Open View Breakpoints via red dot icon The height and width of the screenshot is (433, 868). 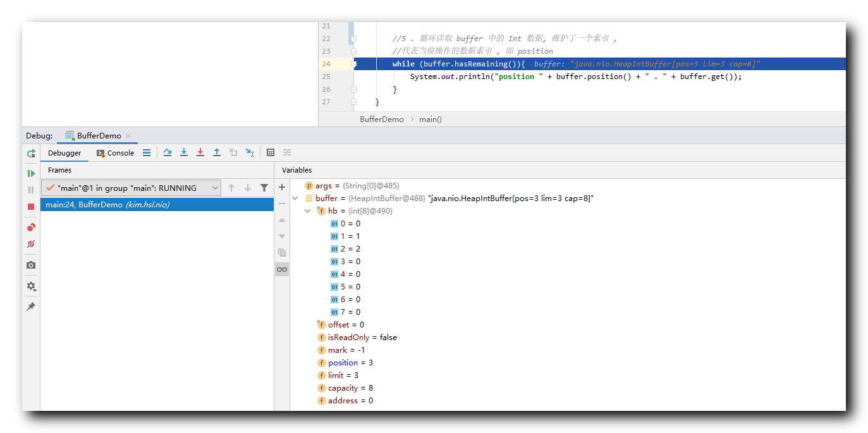[x=30, y=227]
